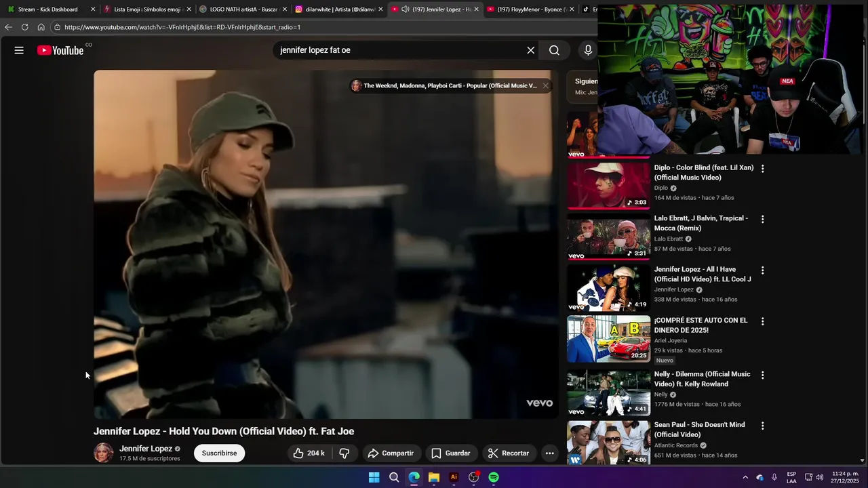Reload the page with refresh icon

click(24, 27)
